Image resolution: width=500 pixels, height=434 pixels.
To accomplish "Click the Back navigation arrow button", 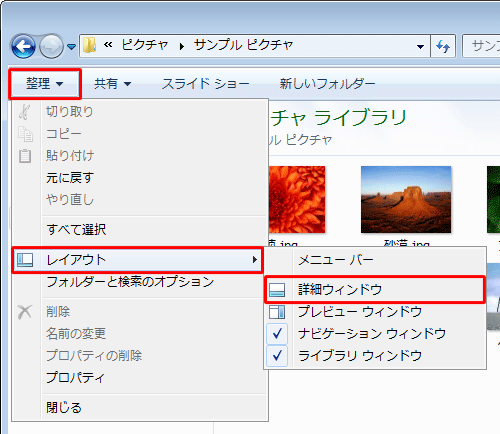I will pos(23,46).
